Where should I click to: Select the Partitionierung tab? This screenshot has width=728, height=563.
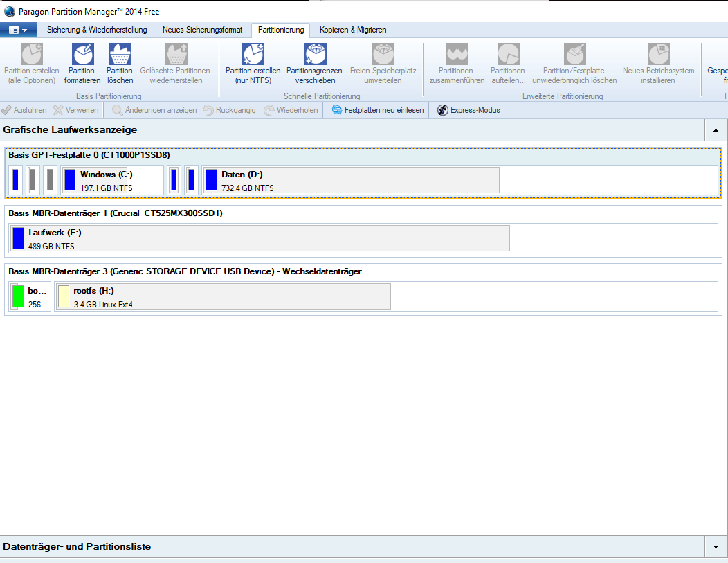pos(281,30)
